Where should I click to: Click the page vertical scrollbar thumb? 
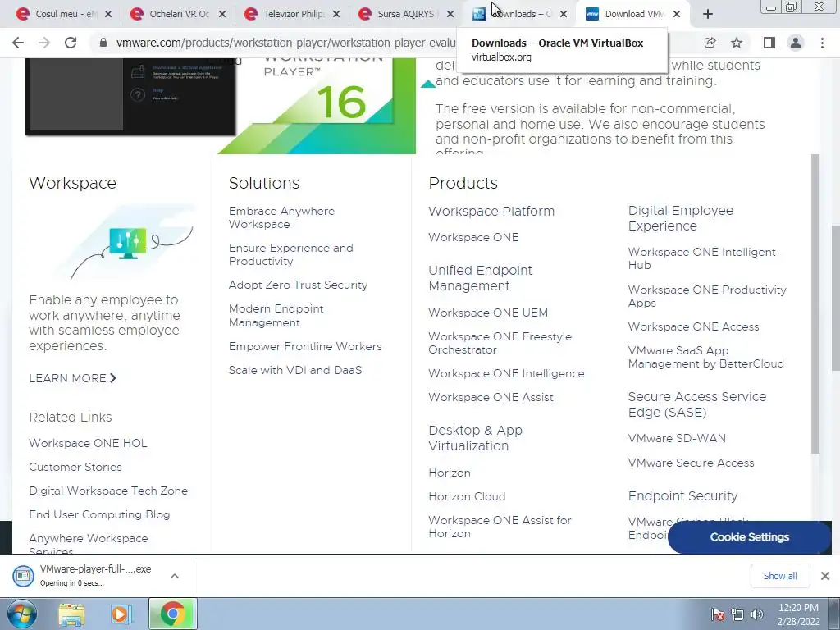835,297
